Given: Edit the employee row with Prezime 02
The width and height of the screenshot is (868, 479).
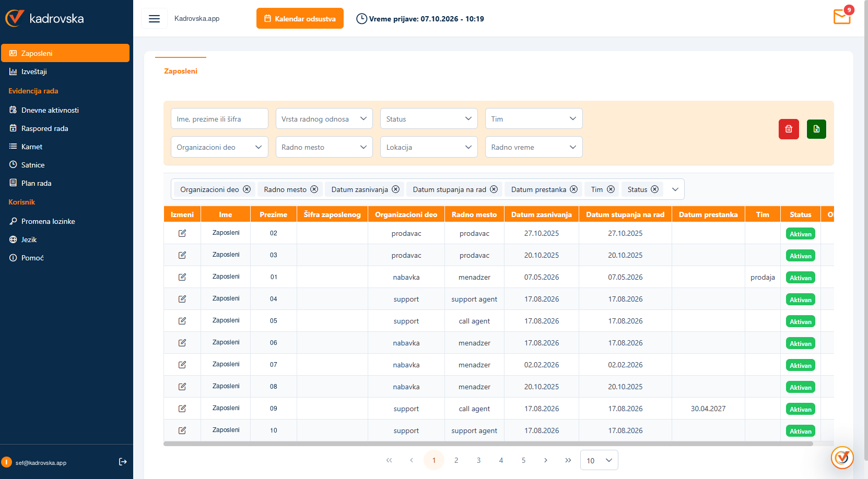Looking at the screenshot, I should coord(182,233).
